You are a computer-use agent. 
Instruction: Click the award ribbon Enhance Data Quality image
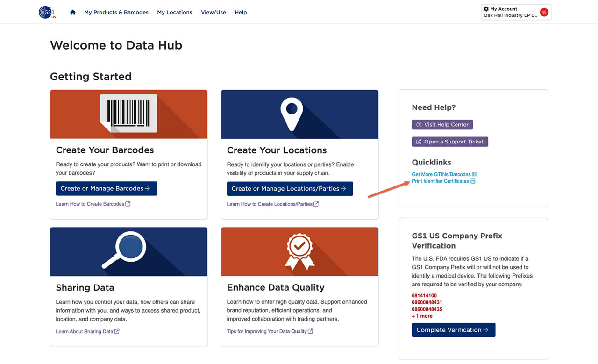pyautogui.click(x=299, y=251)
